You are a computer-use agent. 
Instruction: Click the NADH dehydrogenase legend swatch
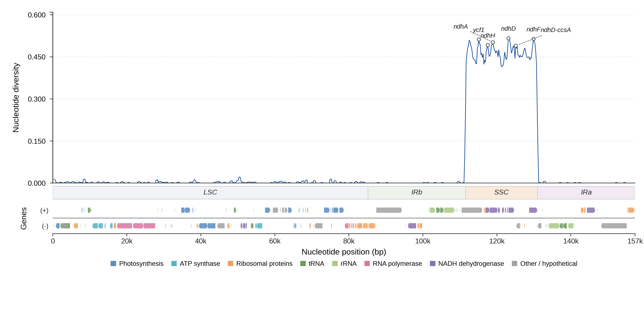(x=433, y=264)
